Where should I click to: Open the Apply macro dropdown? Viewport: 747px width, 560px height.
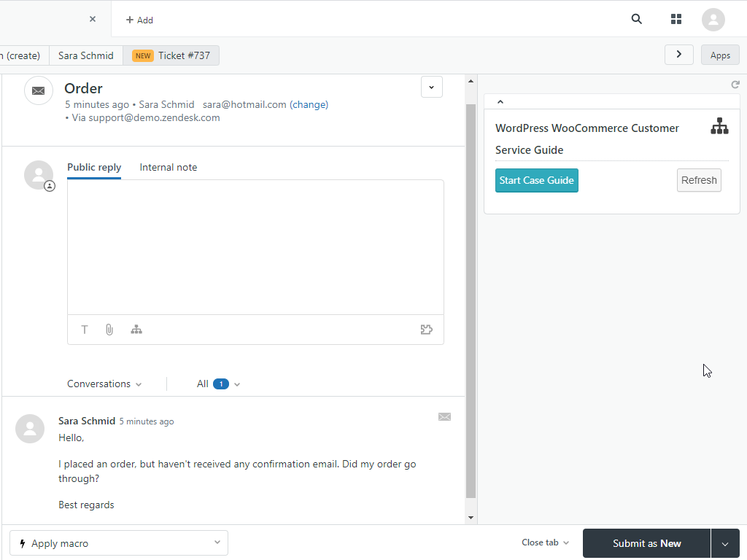click(119, 542)
